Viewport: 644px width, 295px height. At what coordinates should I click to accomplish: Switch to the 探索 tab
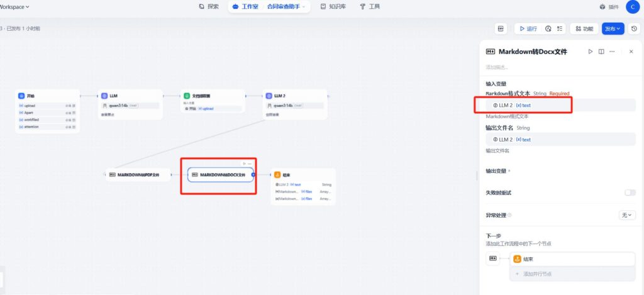pyautogui.click(x=209, y=7)
